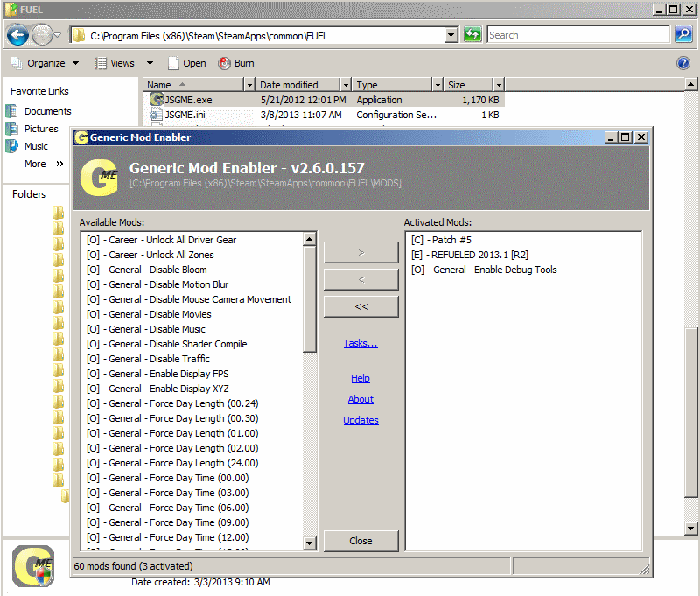Open the recent pages arrow beside Forward
The width and height of the screenshot is (700, 596).
(x=57, y=35)
